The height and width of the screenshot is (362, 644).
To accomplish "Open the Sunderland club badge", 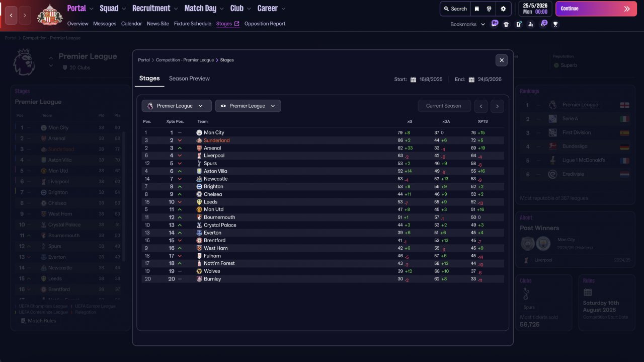I will (x=50, y=15).
